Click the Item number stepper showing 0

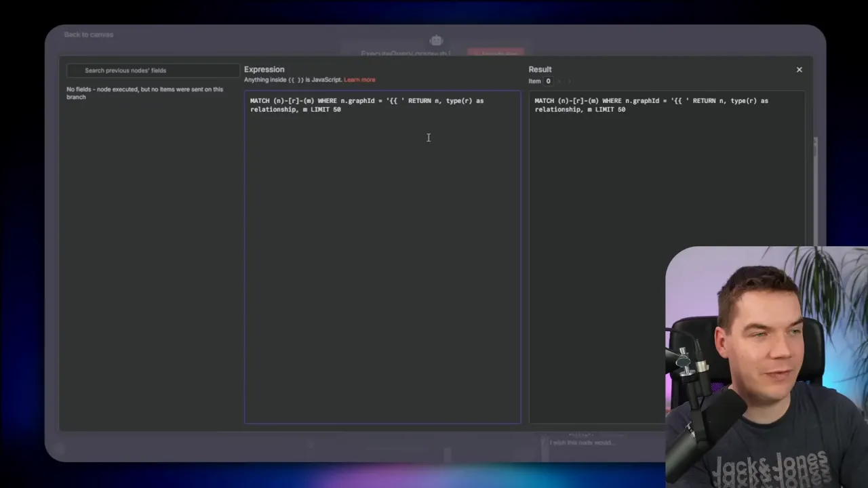point(548,81)
